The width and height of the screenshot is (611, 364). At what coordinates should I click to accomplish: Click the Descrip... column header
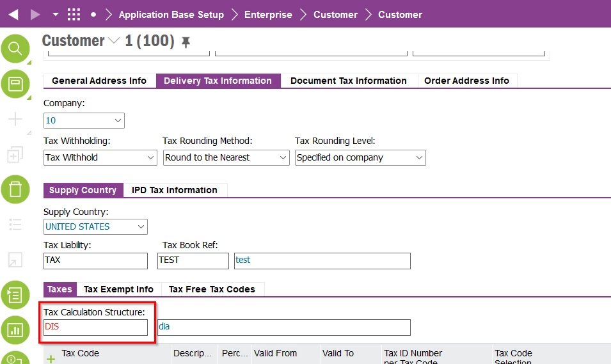pyautogui.click(x=193, y=353)
